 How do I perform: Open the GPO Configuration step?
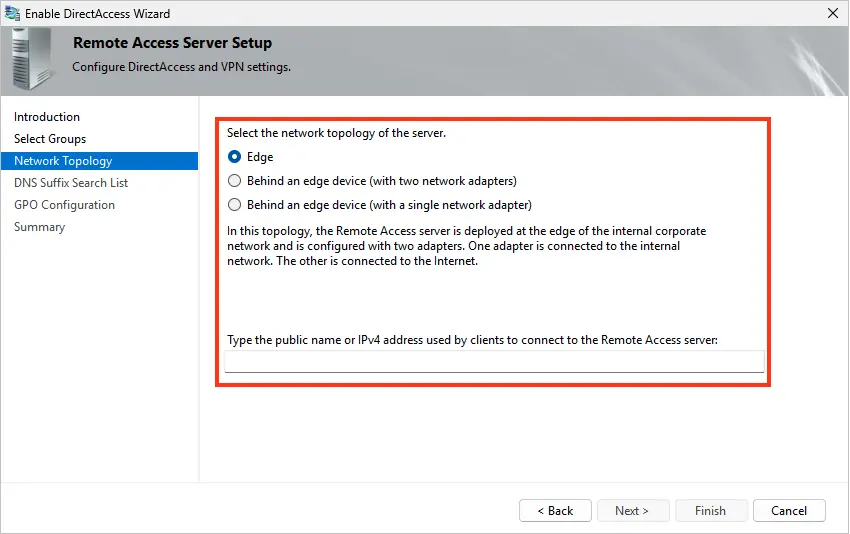coord(64,205)
